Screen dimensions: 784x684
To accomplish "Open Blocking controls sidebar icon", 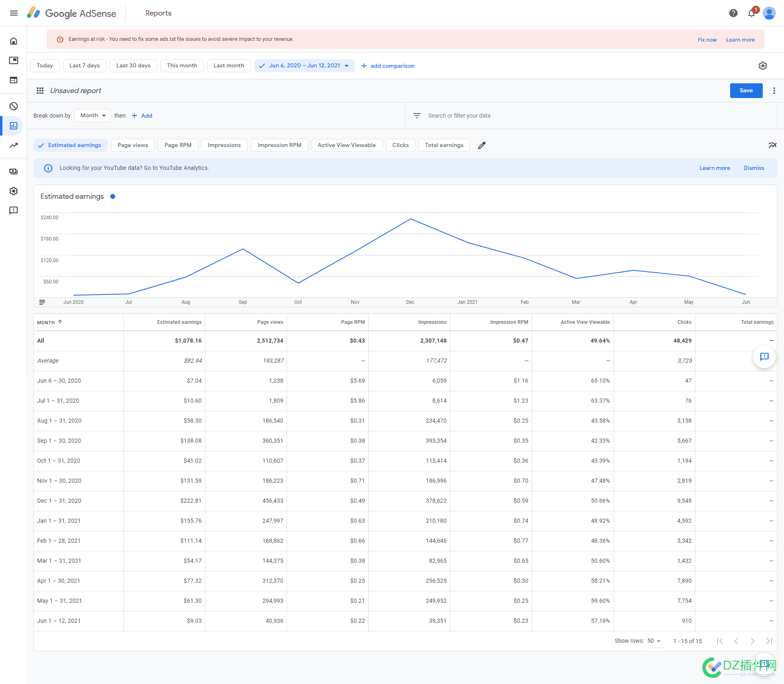I will pyautogui.click(x=13, y=106).
